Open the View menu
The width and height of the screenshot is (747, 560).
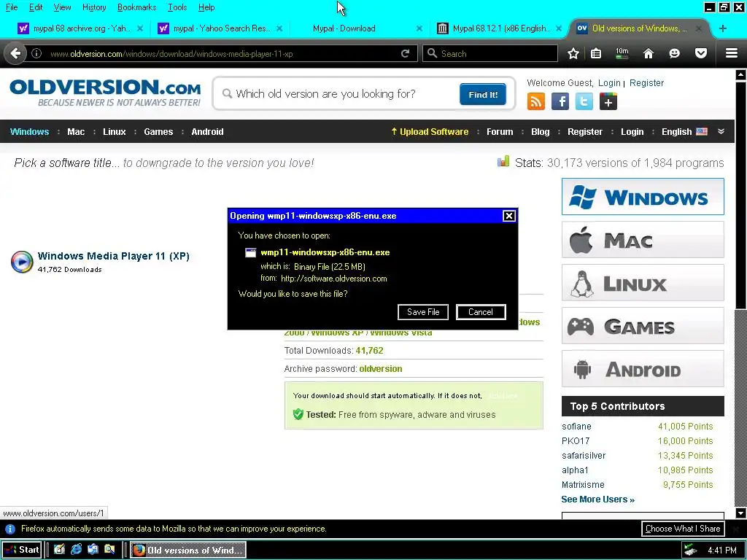tap(62, 7)
